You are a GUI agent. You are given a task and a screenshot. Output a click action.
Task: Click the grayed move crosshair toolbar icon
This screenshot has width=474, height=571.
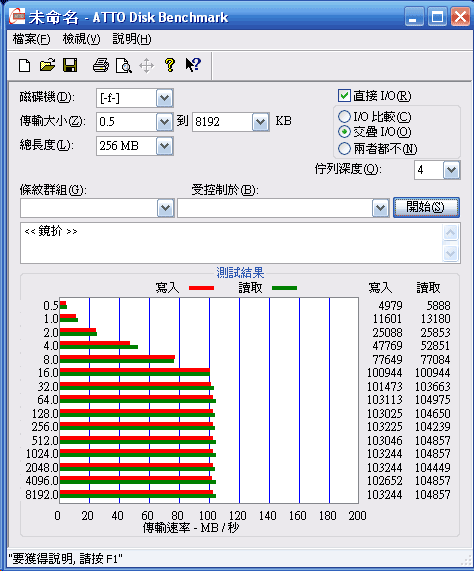tap(146, 66)
